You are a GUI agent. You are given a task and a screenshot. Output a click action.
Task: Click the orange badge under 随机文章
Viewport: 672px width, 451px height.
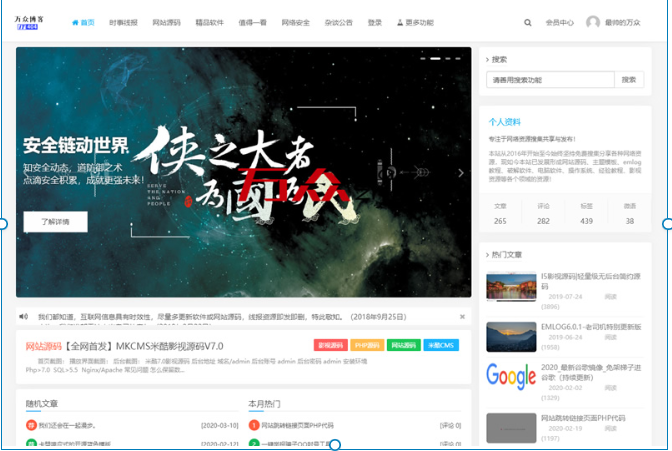point(31,425)
